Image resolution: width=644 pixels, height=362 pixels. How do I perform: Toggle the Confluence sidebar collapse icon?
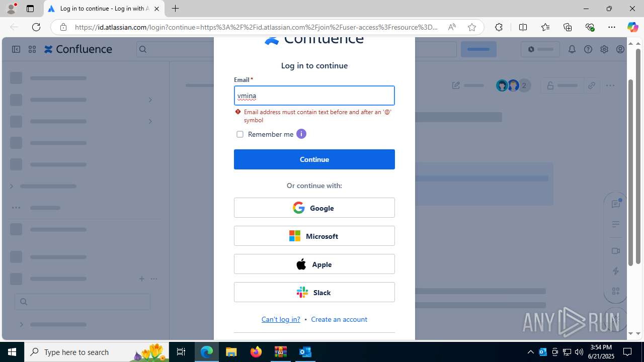click(16, 49)
